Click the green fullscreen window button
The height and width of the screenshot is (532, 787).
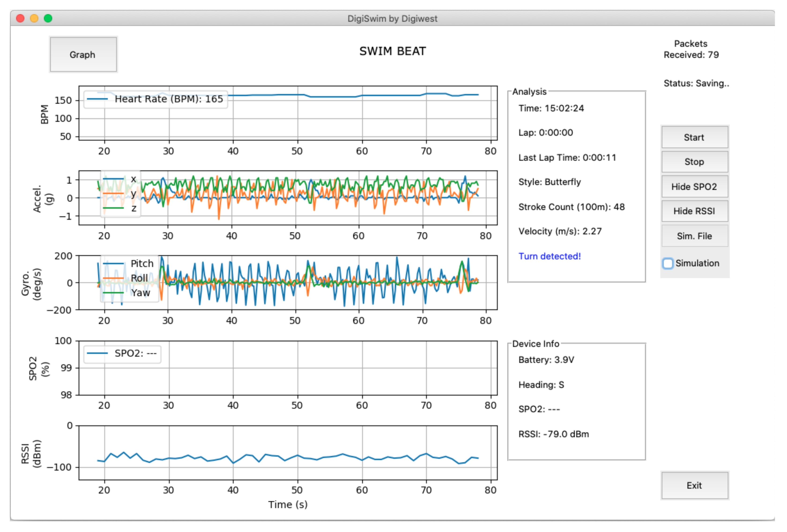[48, 18]
